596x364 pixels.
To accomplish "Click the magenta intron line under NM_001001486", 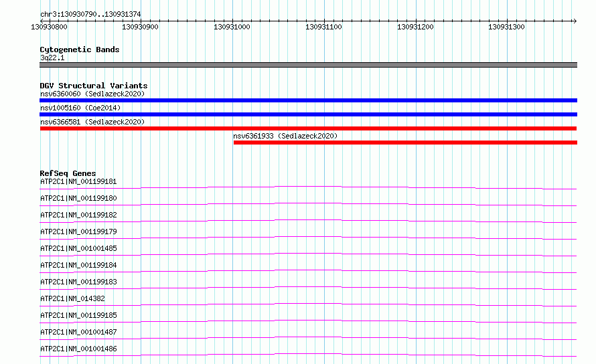I will 308,354.
